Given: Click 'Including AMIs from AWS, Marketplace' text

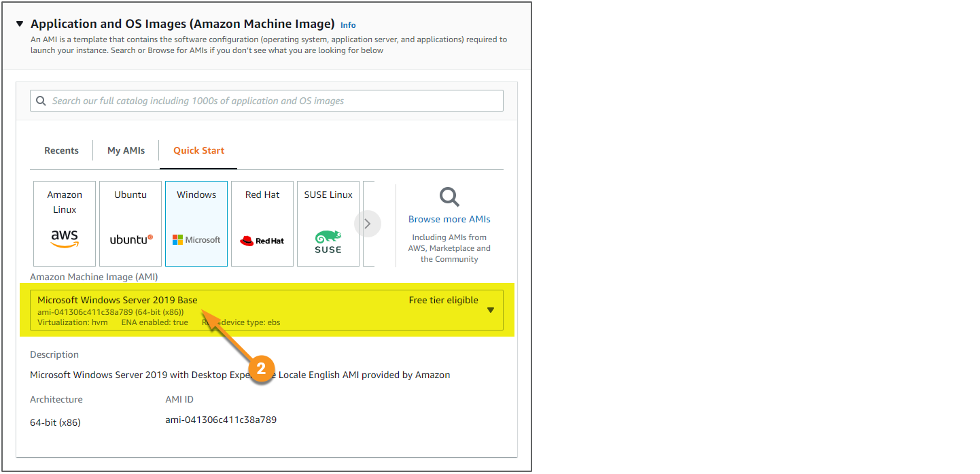Looking at the screenshot, I should click(x=449, y=248).
